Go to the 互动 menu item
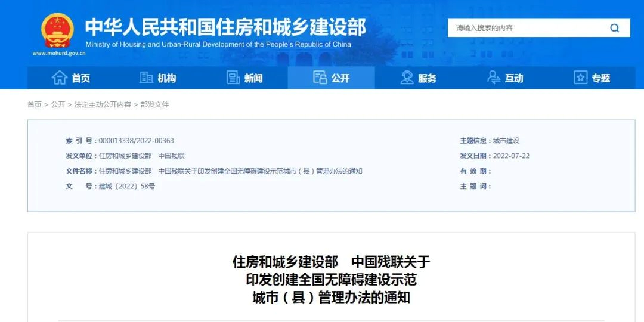644x322 pixels. point(514,78)
